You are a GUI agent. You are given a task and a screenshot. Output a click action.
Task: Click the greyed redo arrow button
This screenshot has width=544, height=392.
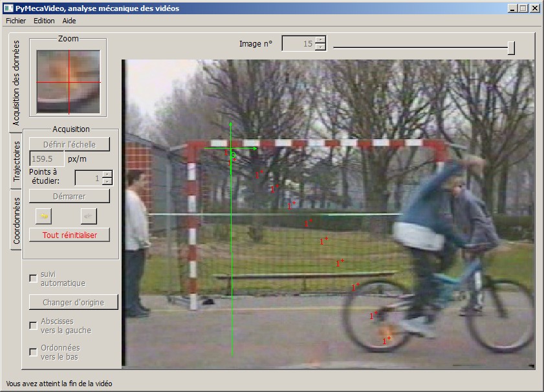tap(88, 216)
